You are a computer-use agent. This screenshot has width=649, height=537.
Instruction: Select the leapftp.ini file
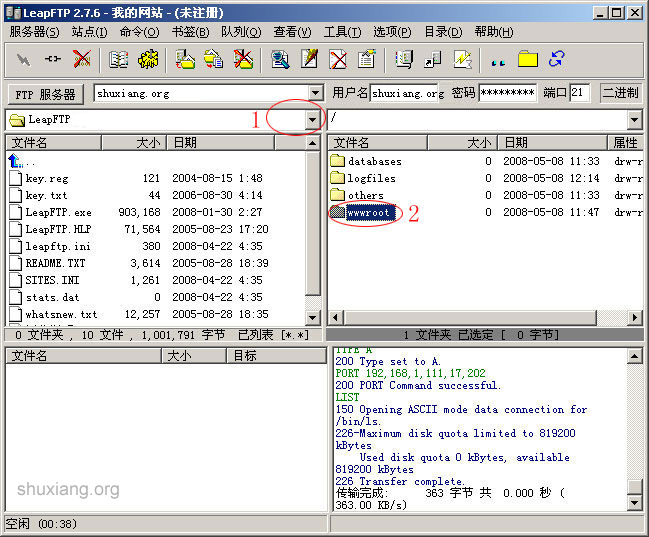click(x=58, y=246)
